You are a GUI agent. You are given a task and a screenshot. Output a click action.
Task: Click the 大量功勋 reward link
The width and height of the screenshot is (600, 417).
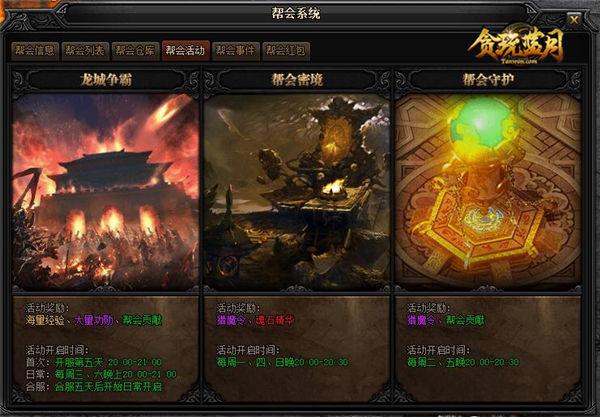click(93, 320)
